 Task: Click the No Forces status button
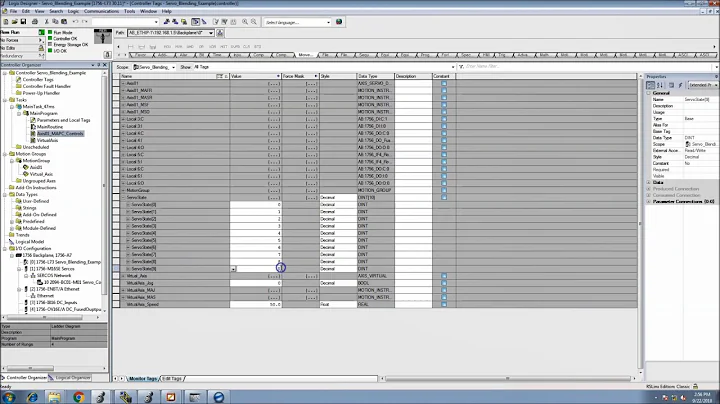coord(22,40)
